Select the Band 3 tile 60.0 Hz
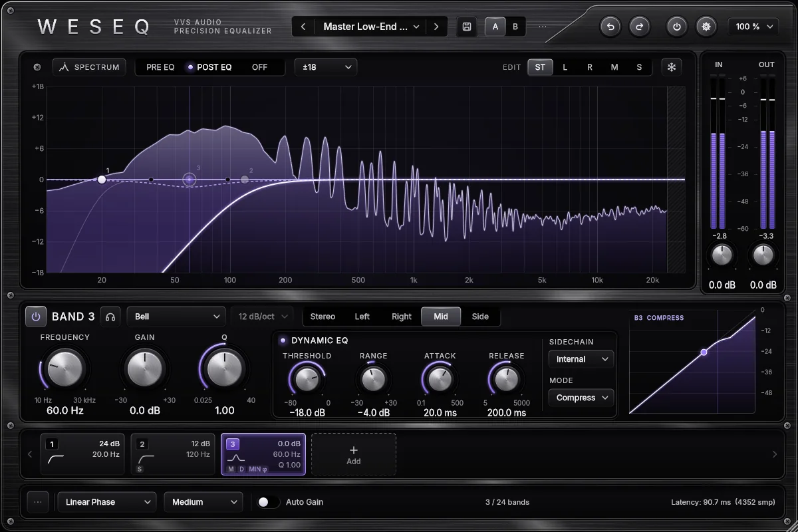This screenshot has height=532, width=798. pyautogui.click(x=263, y=454)
